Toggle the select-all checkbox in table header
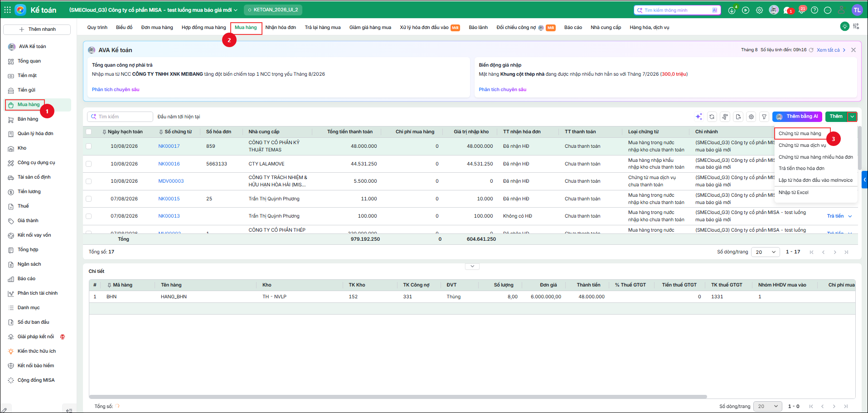The image size is (868, 413). (x=89, y=132)
